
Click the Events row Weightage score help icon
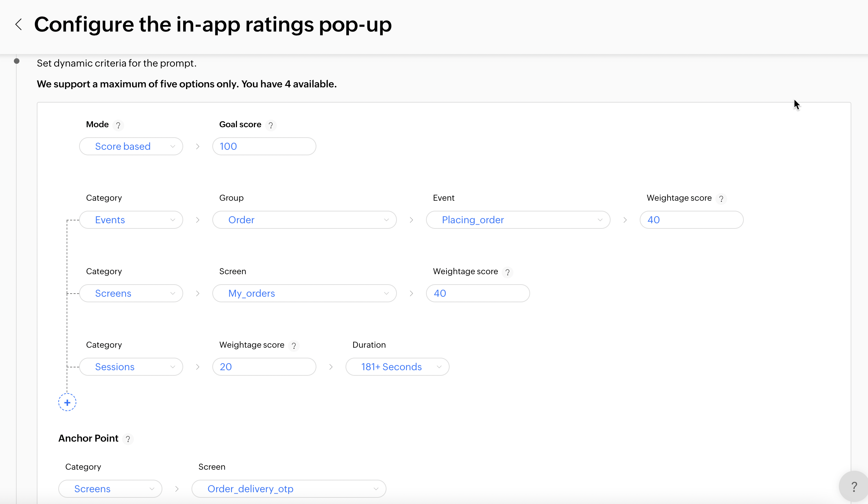pos(721,199)
